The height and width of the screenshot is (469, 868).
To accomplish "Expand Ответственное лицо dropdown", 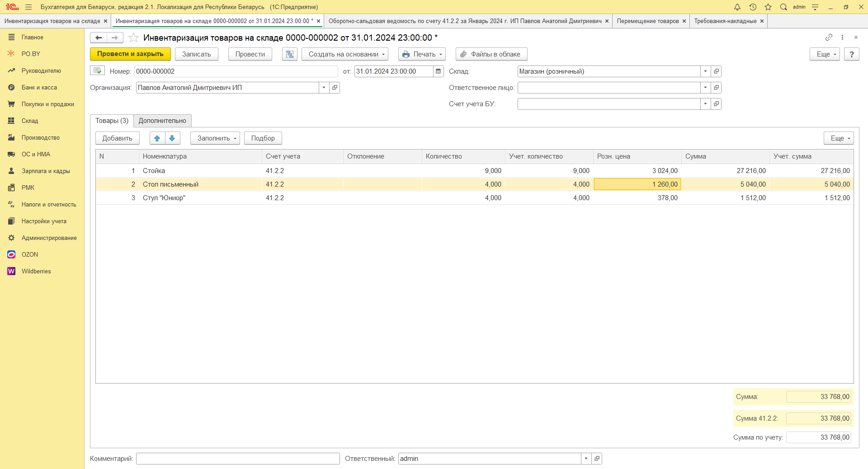I will point(705,88).
